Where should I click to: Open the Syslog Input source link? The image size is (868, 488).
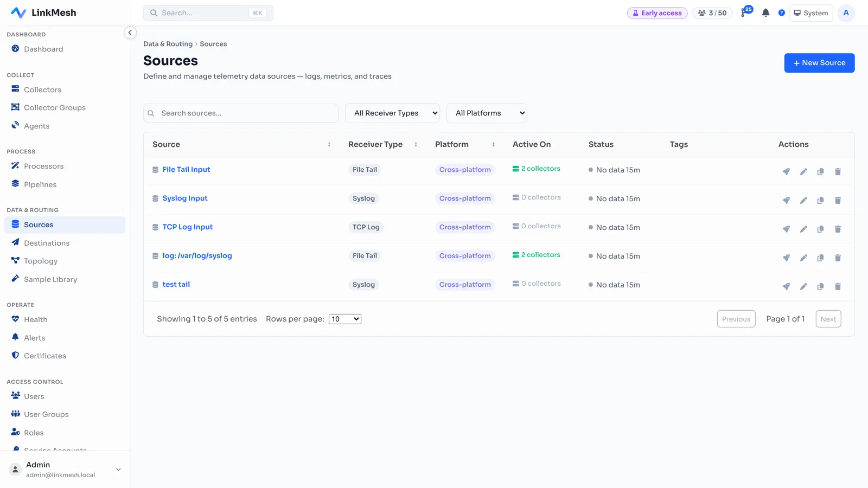(185, 198)
